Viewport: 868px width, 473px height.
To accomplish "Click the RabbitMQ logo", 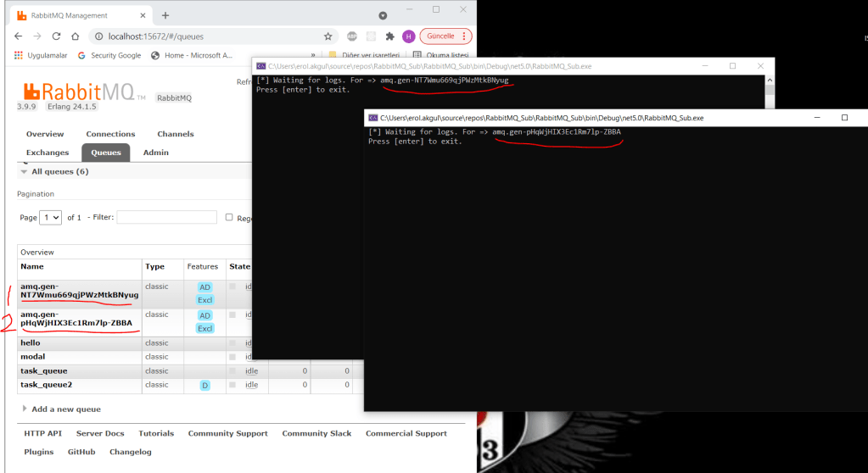I will click(76, 92).
